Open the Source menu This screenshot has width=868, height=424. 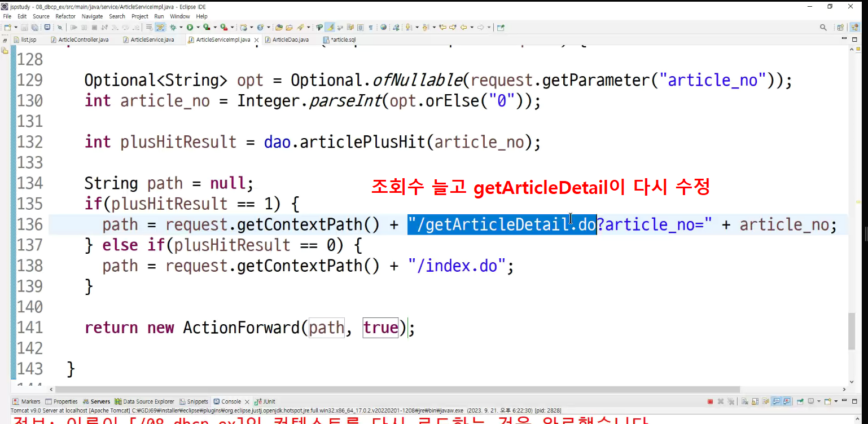pos(41,16)
